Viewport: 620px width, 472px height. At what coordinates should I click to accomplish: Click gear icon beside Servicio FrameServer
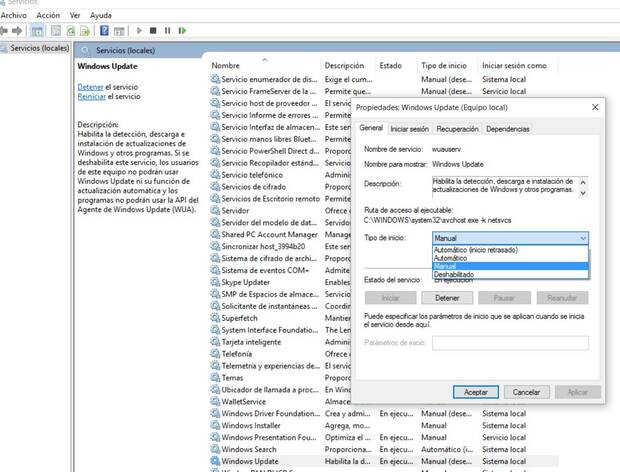click(215, 91)
